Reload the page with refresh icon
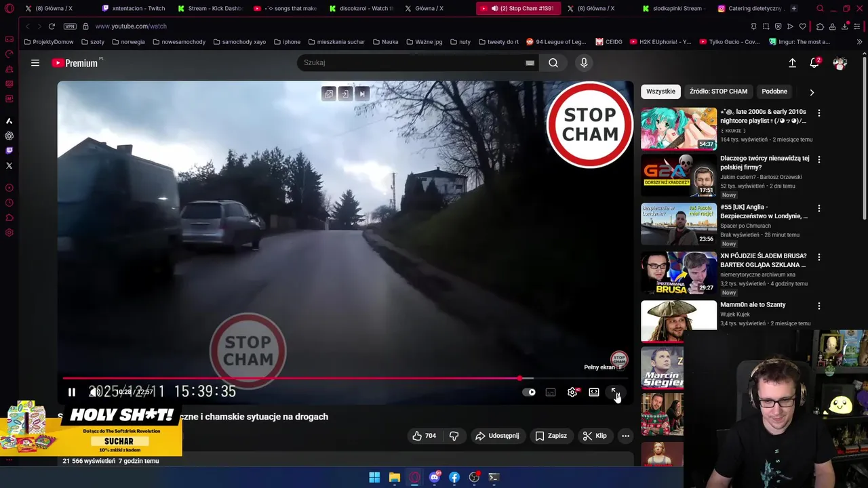This screenshot has width=868, height=488. click(52, 26)
